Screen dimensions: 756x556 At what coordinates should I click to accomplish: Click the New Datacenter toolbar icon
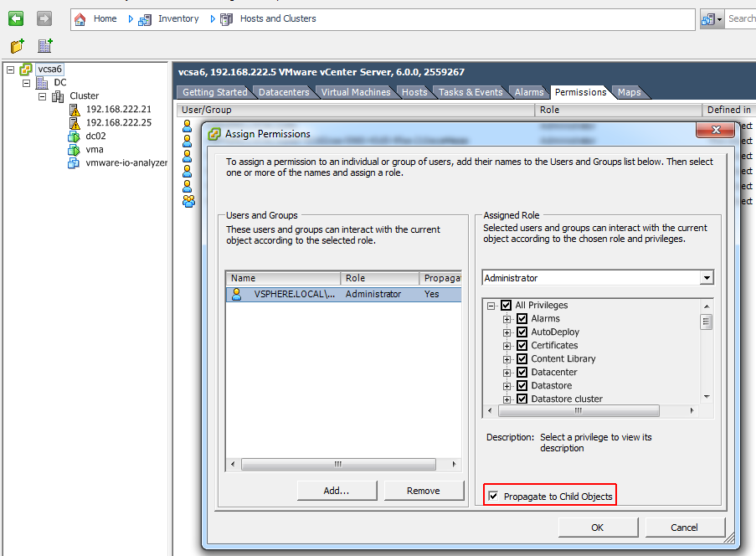(x=45, y=46)
